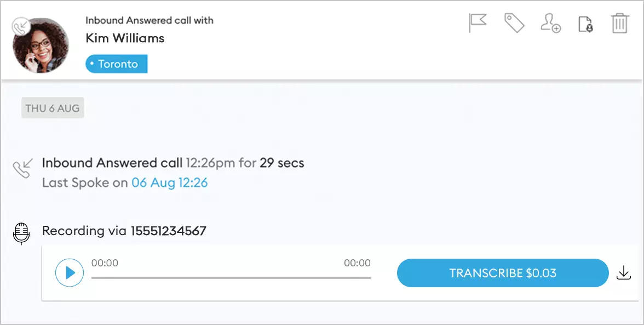
Task: Click Kim Williams' profile photo
Action: pyautogui.click(x=42, y=46)
